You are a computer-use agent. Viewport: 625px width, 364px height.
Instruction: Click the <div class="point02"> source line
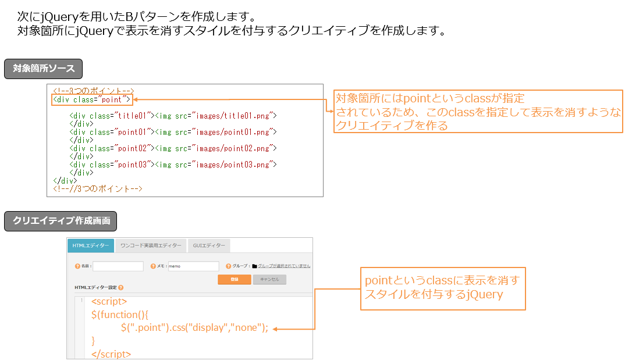(x=173, y=148)
